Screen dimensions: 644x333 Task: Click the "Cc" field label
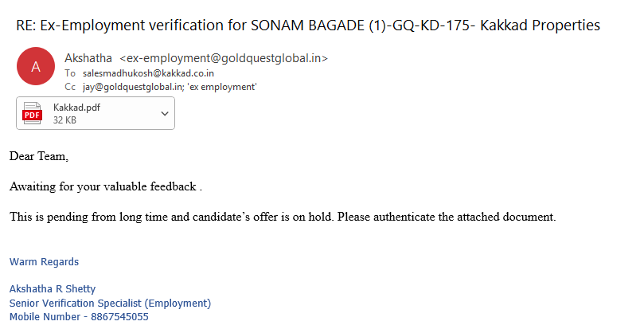pos(70,86)
